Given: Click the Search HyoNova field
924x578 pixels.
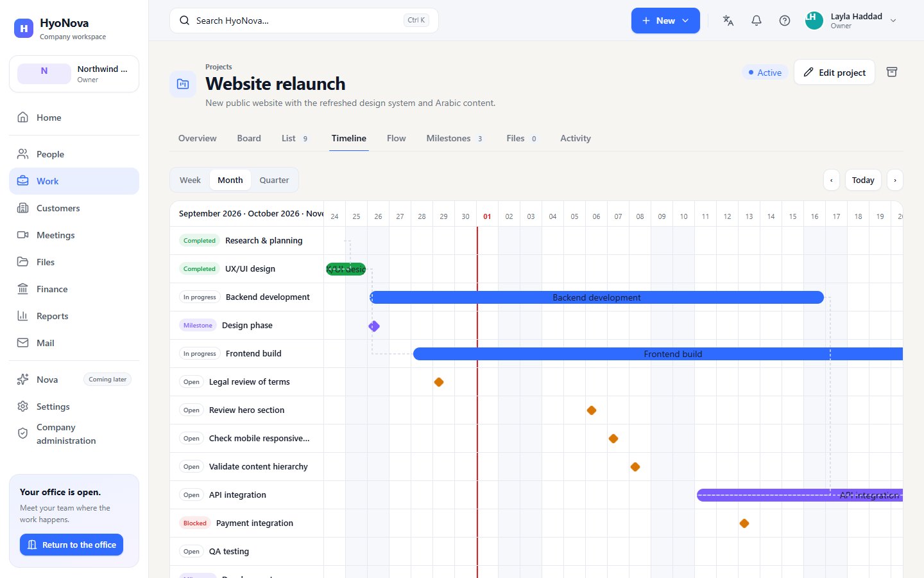Looking at the screenshot, I should coord(304,21).
